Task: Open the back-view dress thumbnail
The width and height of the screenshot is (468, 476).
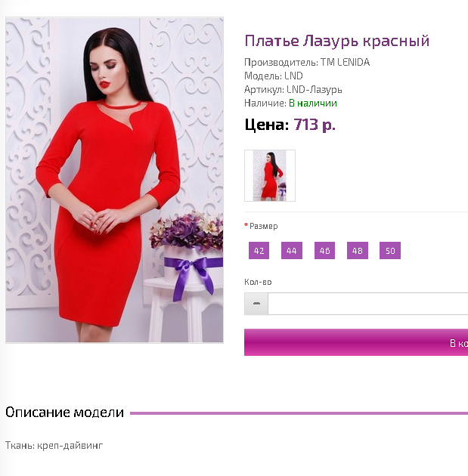Action: click(x=270, y=175)
